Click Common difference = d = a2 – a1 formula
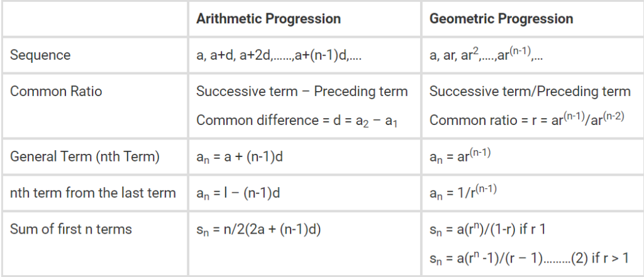Viewport: 644px width, 277px height. (x=297, y=120)
